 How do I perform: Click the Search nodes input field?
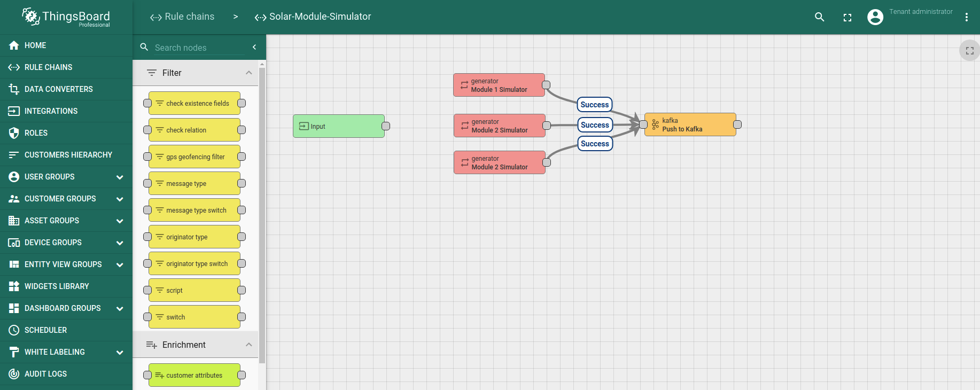point(199,48)
